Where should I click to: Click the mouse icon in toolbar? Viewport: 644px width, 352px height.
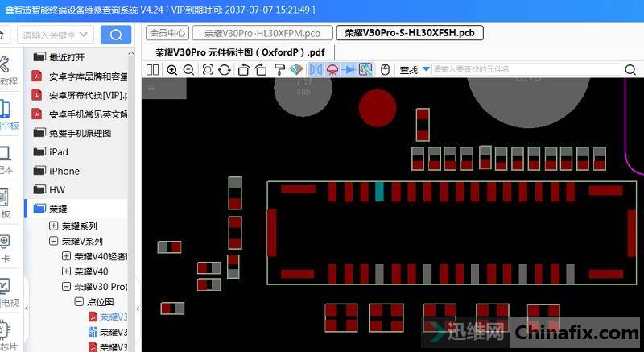(x=385, y=70)
